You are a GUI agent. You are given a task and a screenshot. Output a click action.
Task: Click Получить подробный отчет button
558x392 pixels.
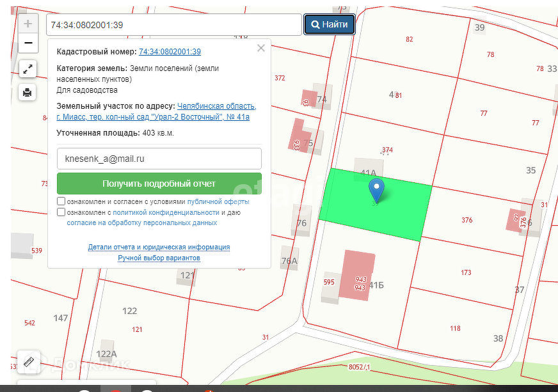click(x=159, y=184)
